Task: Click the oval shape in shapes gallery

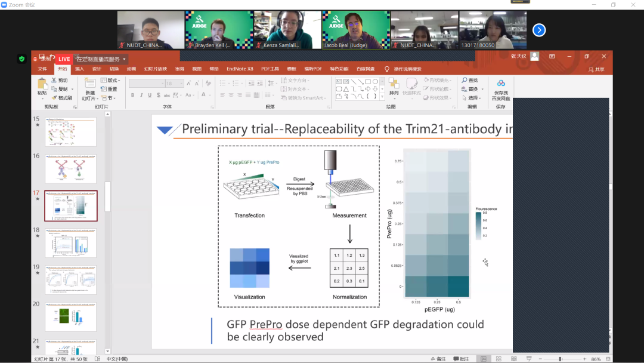Action: pos(376,82)
